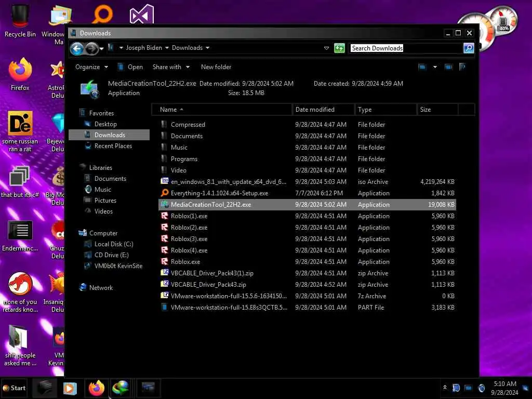Sort by the Type column header
Image resolution: width=532 pixels, height=399 pixels.
386,110
